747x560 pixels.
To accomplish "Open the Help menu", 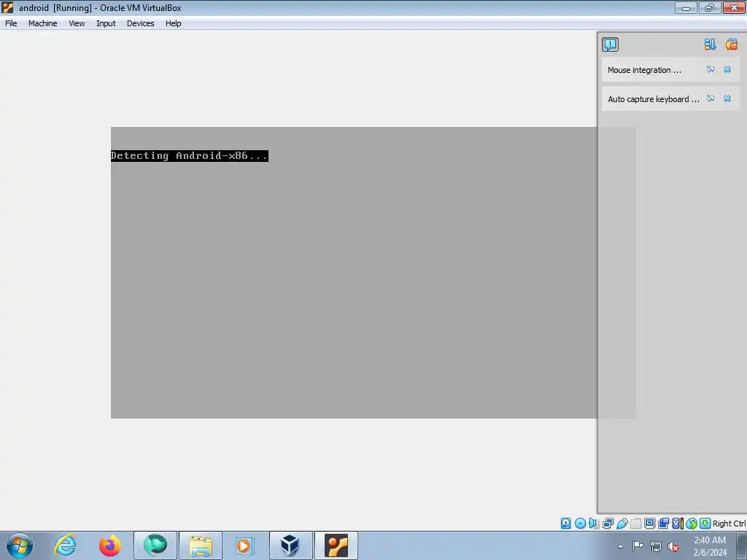I will point(173,23).
